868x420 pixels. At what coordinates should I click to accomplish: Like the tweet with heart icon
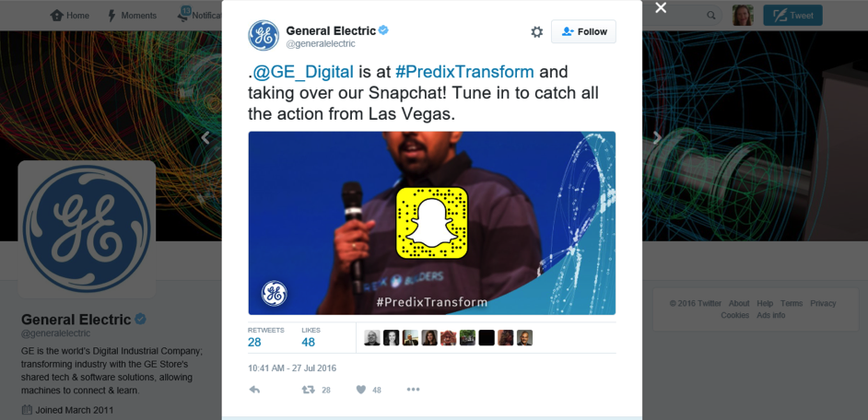[x=361, y=390]
